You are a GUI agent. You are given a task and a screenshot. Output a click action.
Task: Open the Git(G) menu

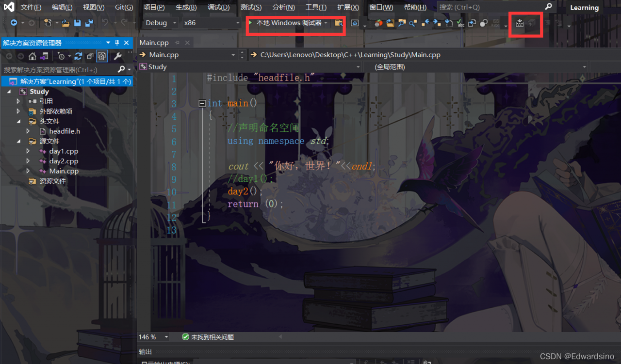click(124, 7)
